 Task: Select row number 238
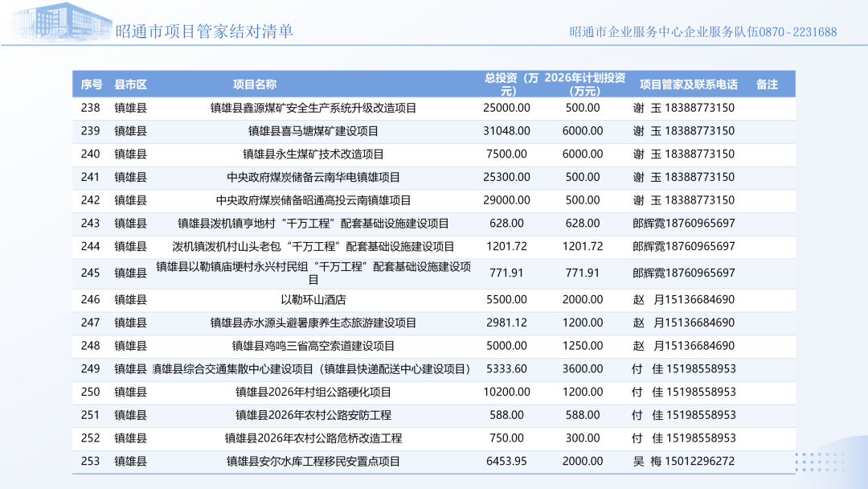(x=90, y=108)
